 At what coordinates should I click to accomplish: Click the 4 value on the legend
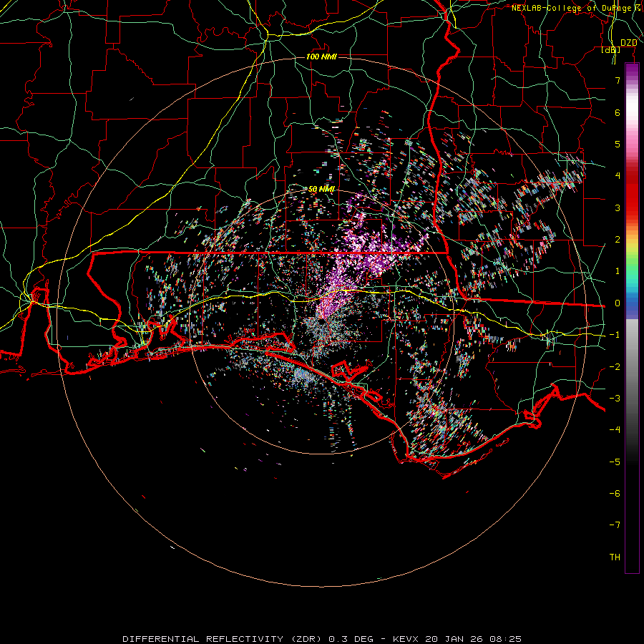618,176
